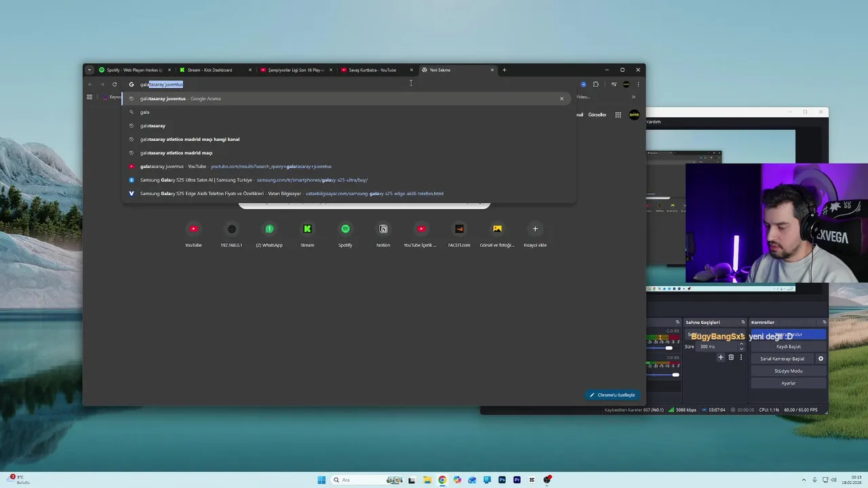Close the Spotify tab
868x488 pixels.
(170, 70)
